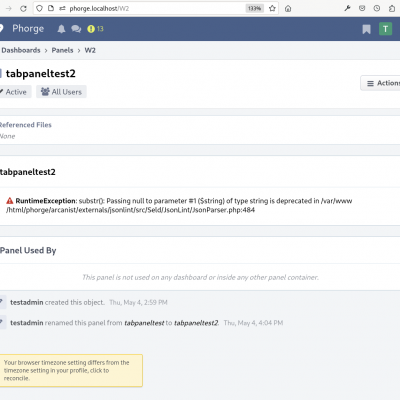
Task: Open the bookmark favorites icon in header
Action: pyautogui.click(x=366, y=29)
